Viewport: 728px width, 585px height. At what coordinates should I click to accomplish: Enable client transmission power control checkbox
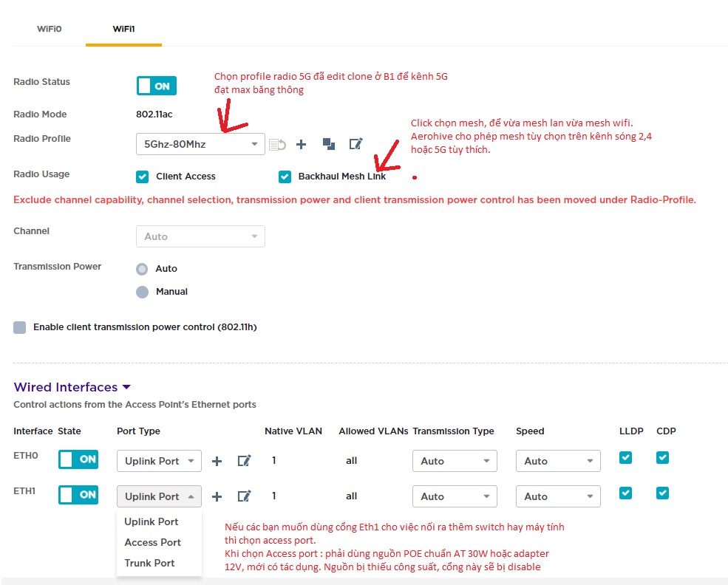(20, 327)
